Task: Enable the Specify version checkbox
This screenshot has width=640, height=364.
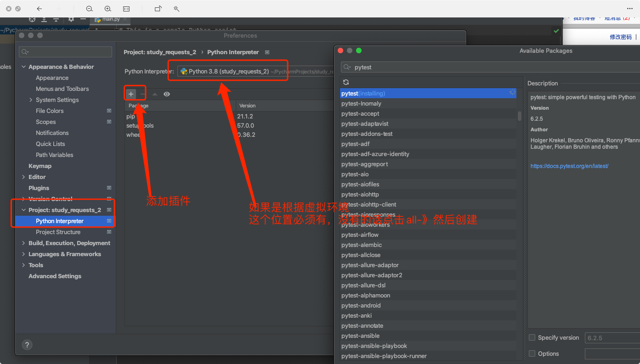Action: coord(532,337)
